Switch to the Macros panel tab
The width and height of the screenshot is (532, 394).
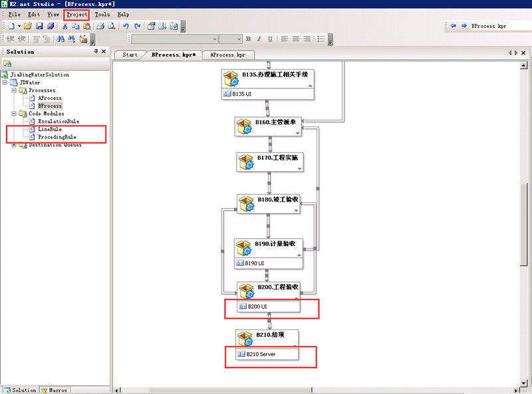click(55, 390)
